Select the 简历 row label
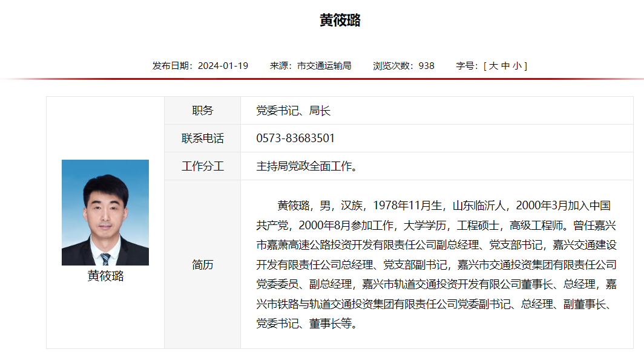644x352 pixels. [203, 264]
